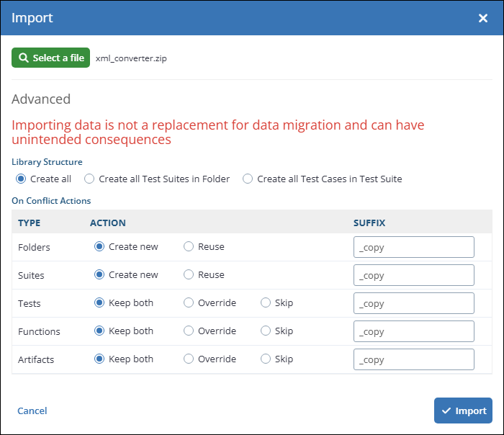This screenshot has height=435, width=504.
Task: Pick Skip for Artifacts conflicts
Action: (266, 359)
